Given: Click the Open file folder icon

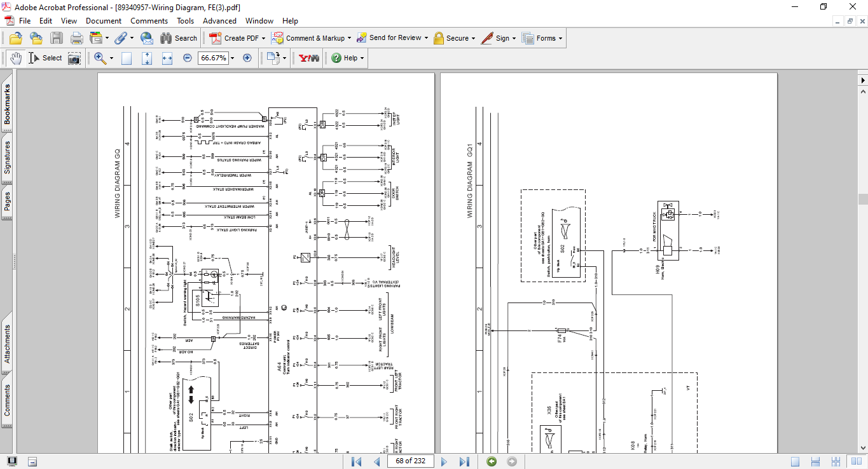Looking at the screenshot, I should [x=15, y=38].
